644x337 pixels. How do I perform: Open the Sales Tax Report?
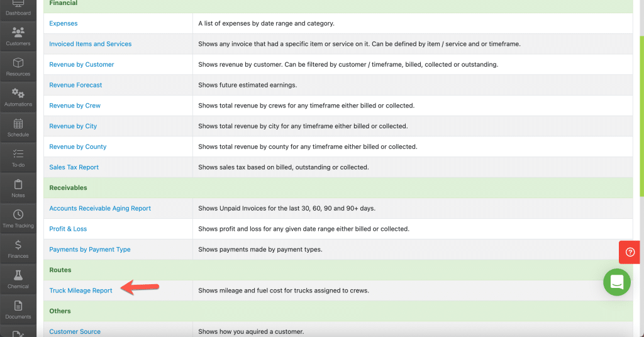[x=74, y=167]
